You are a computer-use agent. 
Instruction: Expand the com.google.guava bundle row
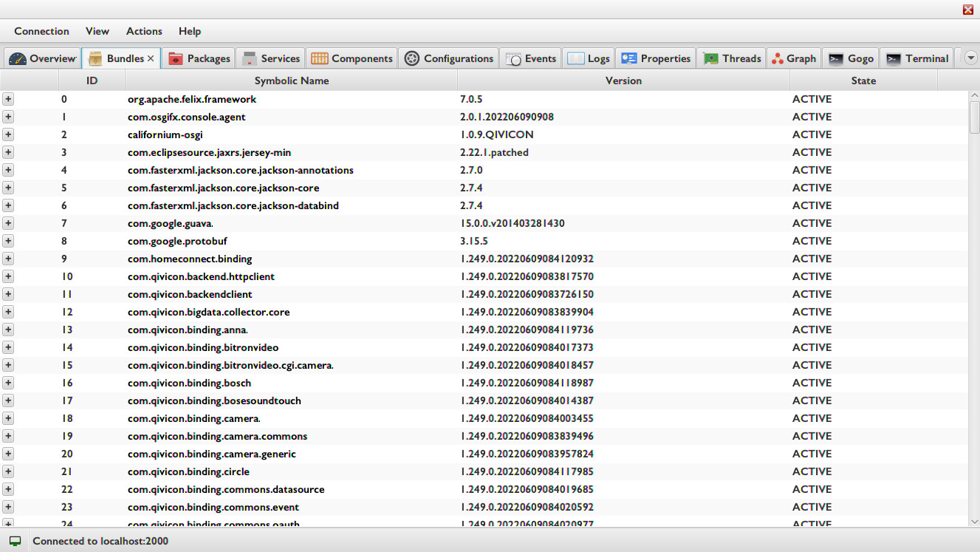tap(8, 223)
